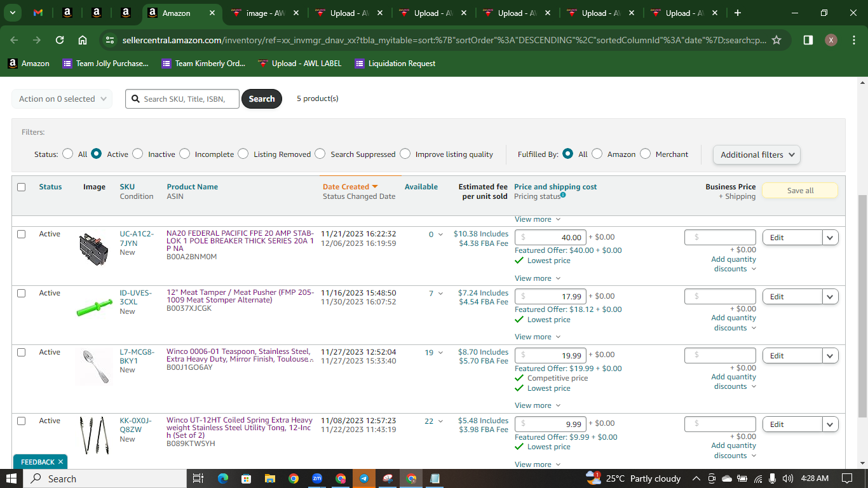Click Edit for the FPE breaker listing

tap(792, 238)
